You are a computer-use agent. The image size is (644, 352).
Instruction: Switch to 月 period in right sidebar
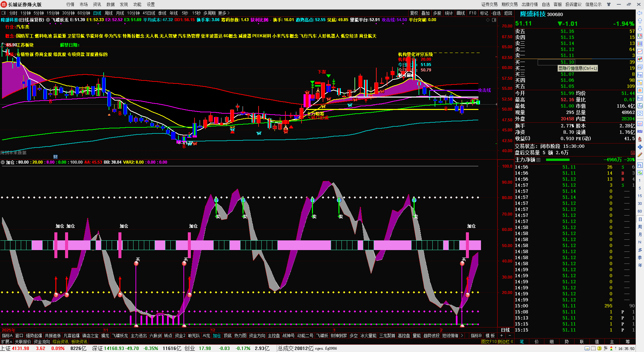(640, 235)
